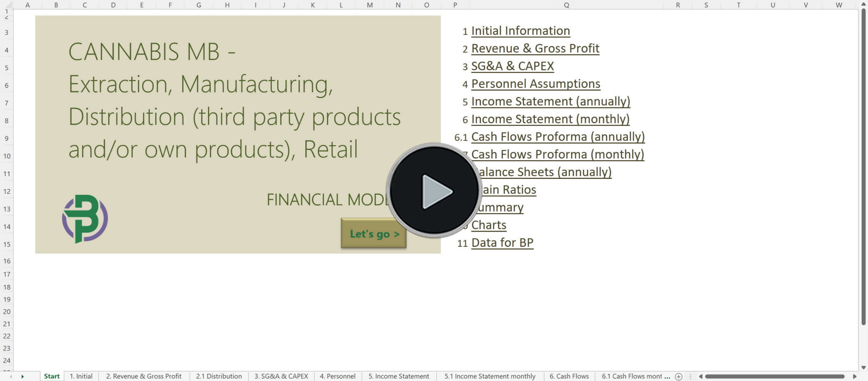Click the tab bar resize handle dots
Image resolution: width=868 pixels, height=381 pixels.
pyautogui.click(x=690, y=376)
